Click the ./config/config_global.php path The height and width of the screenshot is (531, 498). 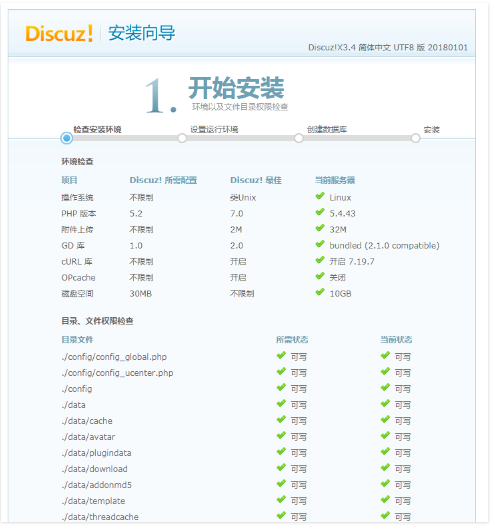(x=114, y=357)
